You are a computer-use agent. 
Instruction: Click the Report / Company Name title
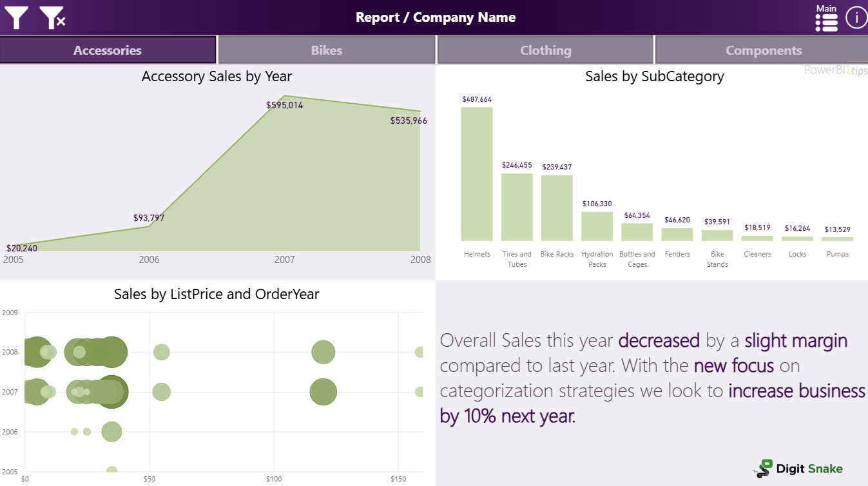point(436,17)
